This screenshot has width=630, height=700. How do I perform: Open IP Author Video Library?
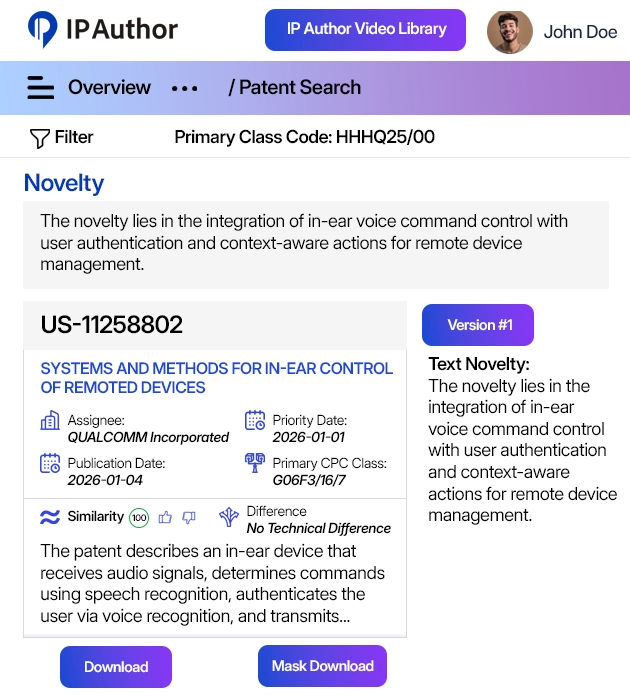365,30
